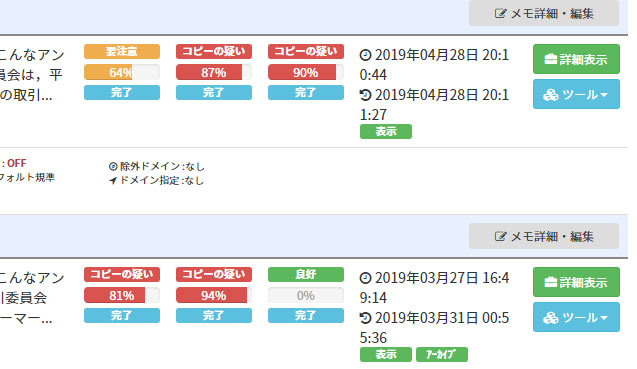Click briefcase icon in second 詳細表示 button

pos(550,282)
